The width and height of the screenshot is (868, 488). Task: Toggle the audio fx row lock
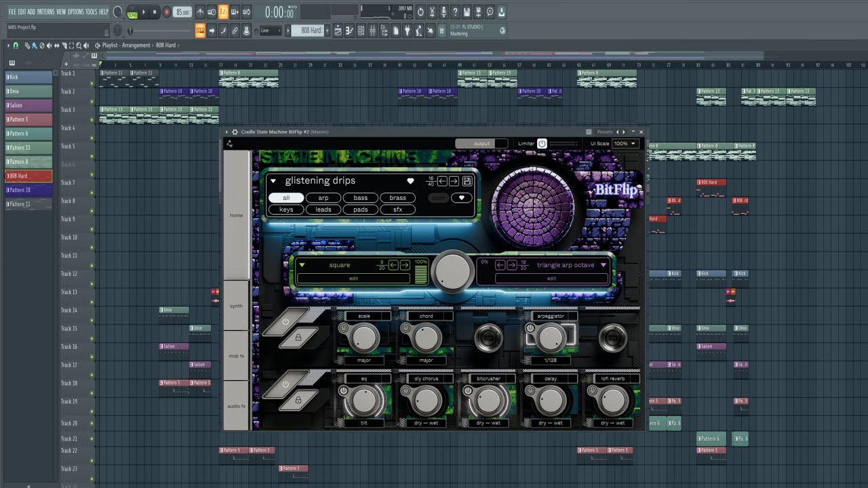point(298,401)
